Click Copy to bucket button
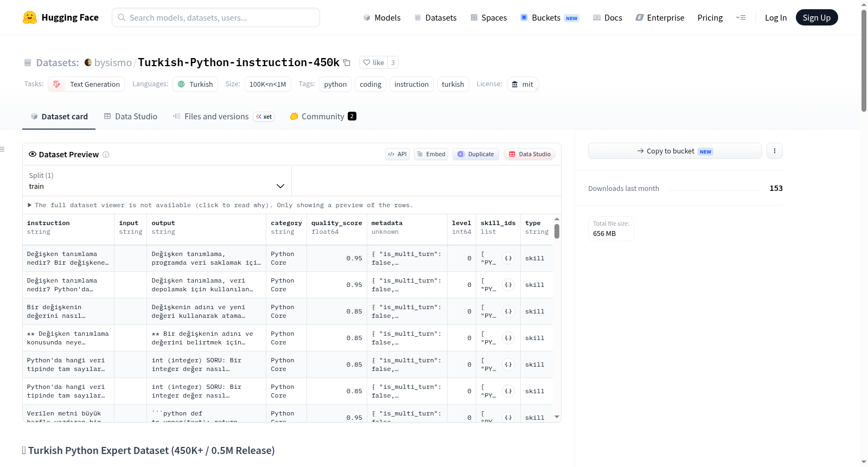This screenshot has width=868, height=467. (x=675, y=151)
